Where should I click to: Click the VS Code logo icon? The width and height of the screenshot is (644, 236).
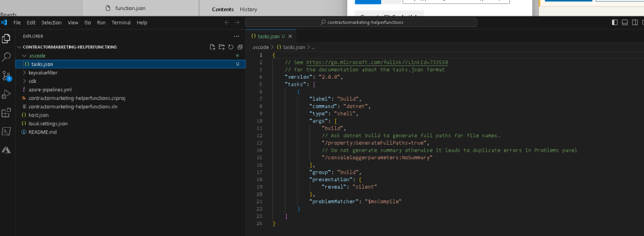(x=4, y=23)
